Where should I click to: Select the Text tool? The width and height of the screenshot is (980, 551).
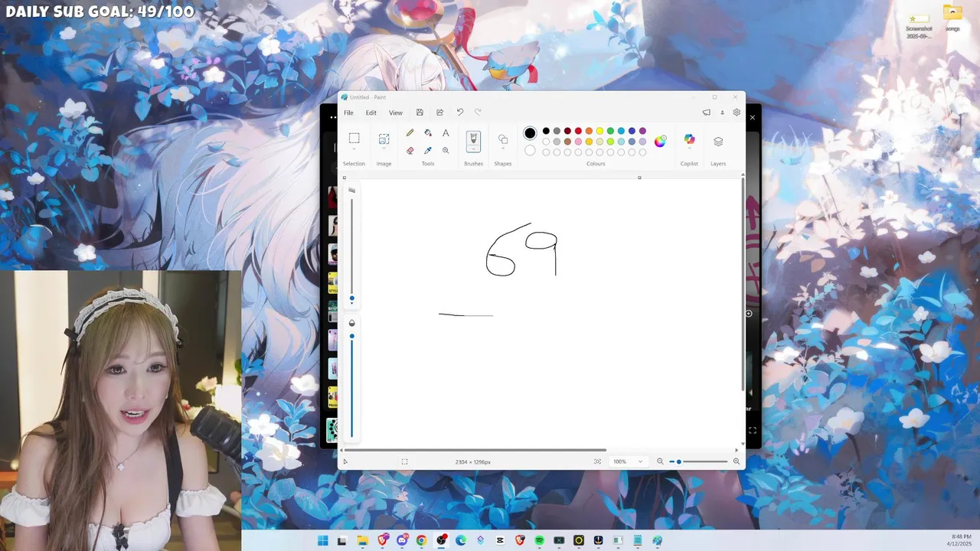coord(446,133)
